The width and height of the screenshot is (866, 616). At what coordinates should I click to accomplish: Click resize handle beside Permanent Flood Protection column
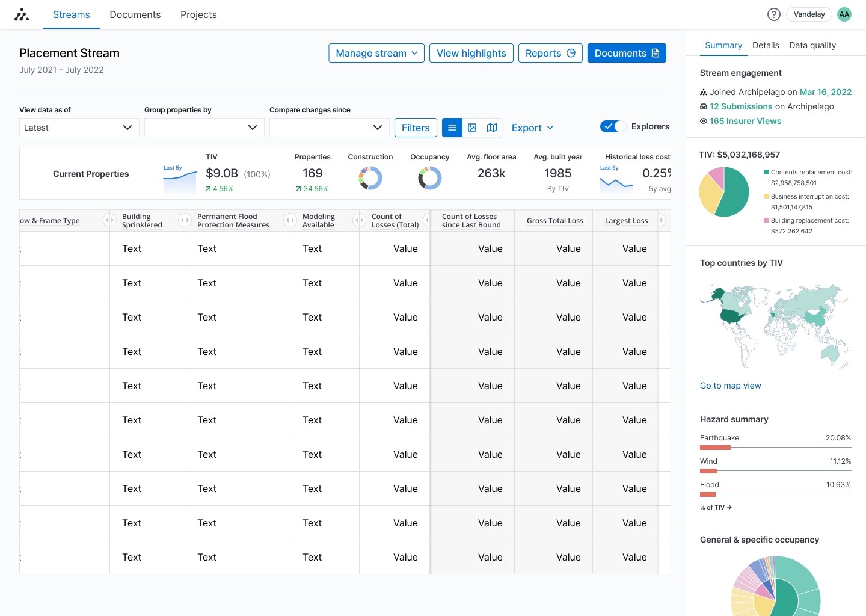290,221
